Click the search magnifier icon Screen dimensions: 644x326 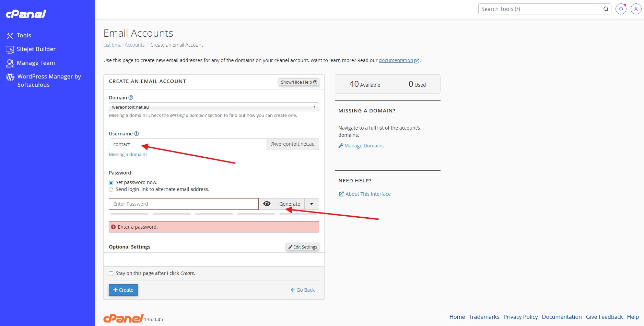(606, 9)
